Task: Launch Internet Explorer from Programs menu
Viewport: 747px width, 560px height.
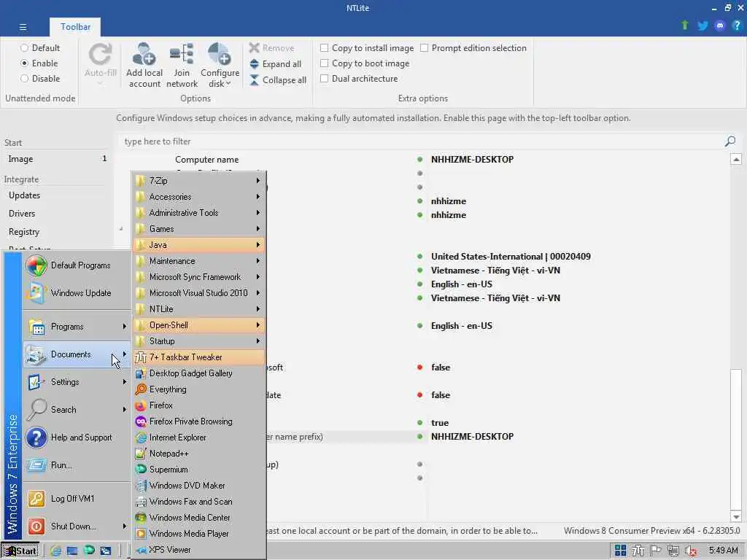Action: point(199,437)
